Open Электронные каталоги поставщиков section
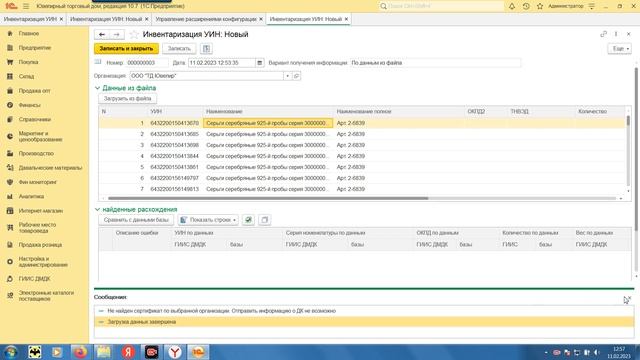Image resolution: width=640 pixels, height=360 pixels. (x=46, y=296)
